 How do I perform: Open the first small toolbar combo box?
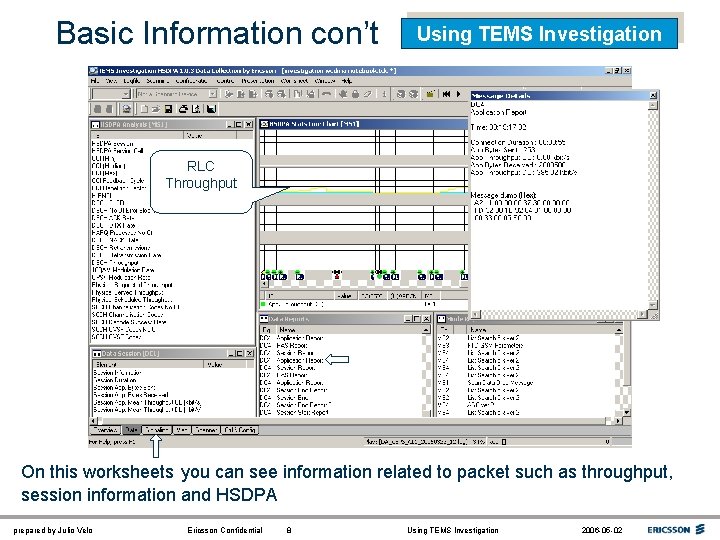click(x=111, y=94)
